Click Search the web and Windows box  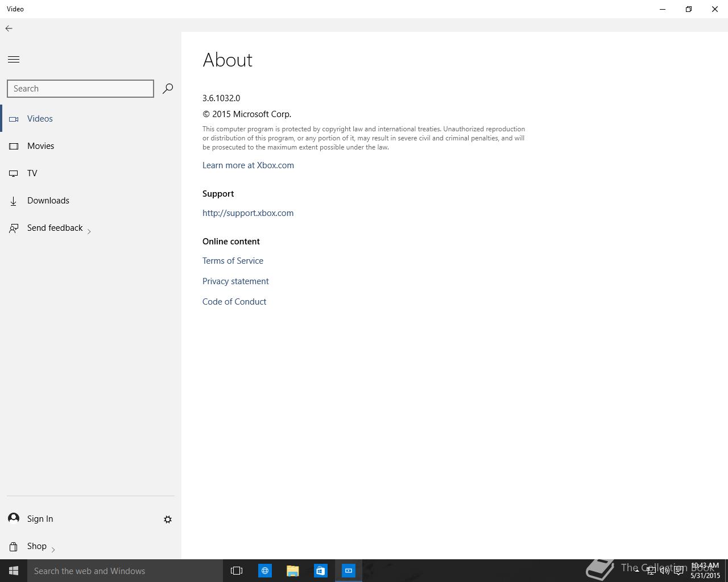125,571
